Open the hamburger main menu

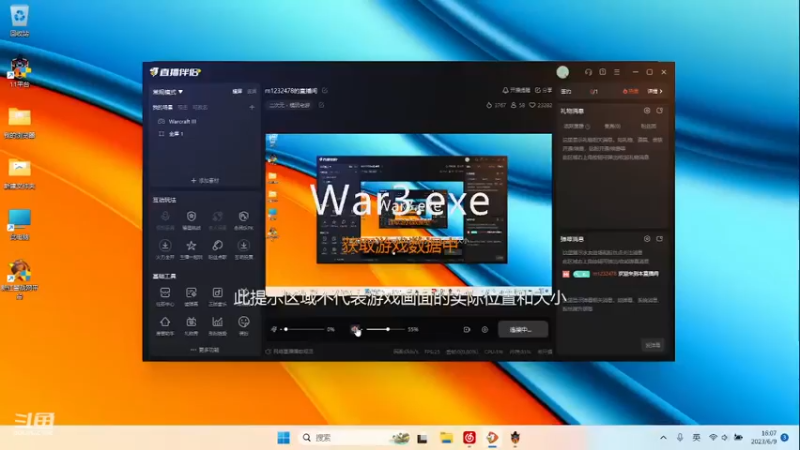point(617,72)
